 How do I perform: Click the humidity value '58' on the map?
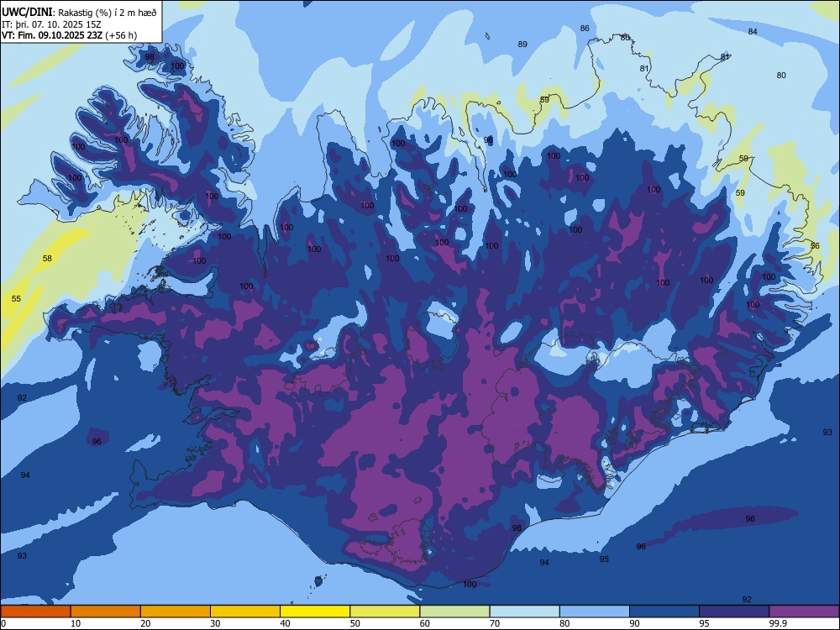point(47,258)
